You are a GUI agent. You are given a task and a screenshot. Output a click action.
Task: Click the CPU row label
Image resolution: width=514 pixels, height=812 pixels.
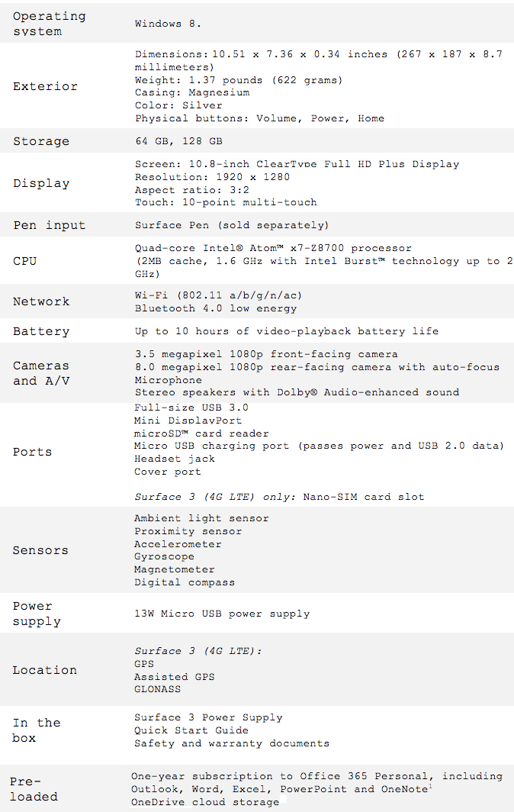(25, 261)
